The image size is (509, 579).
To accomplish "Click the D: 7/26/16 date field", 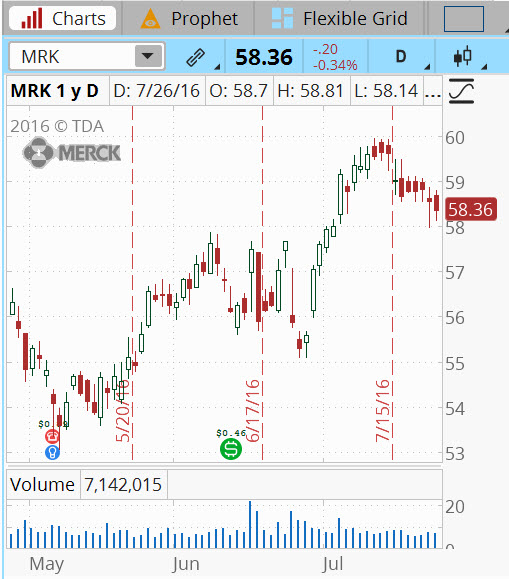I will click(x=157, y=91).
